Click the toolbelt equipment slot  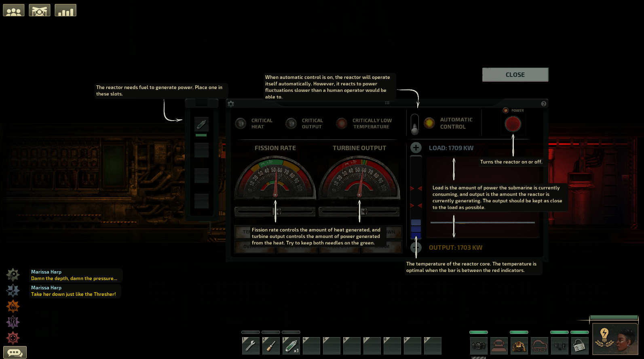[x=479, y=346]
